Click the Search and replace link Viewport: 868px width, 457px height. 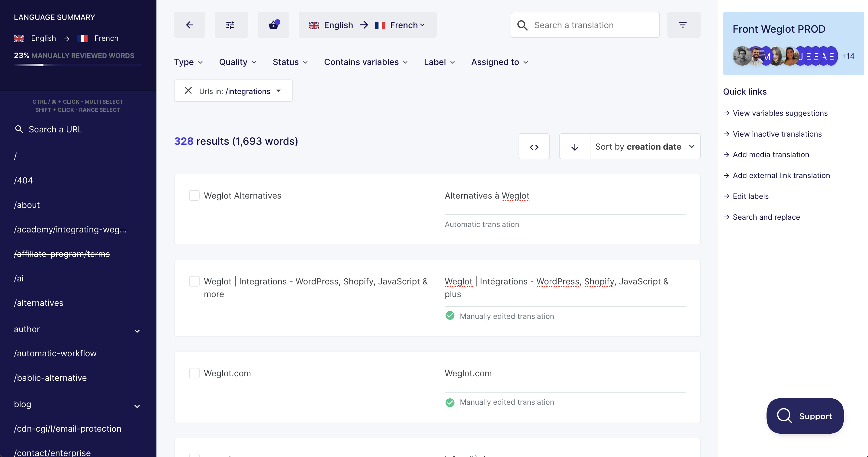(766, 217)
